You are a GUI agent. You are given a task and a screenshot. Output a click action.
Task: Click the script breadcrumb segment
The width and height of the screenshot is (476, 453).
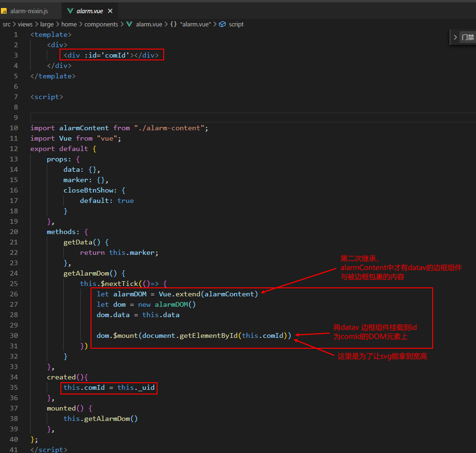236,24
